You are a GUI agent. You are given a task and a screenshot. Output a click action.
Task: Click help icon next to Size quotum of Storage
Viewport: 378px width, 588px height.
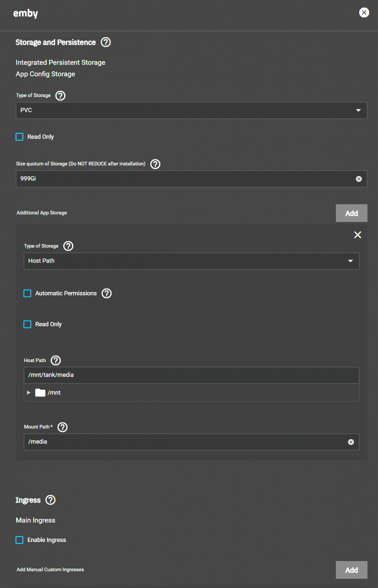pos(155,164)
